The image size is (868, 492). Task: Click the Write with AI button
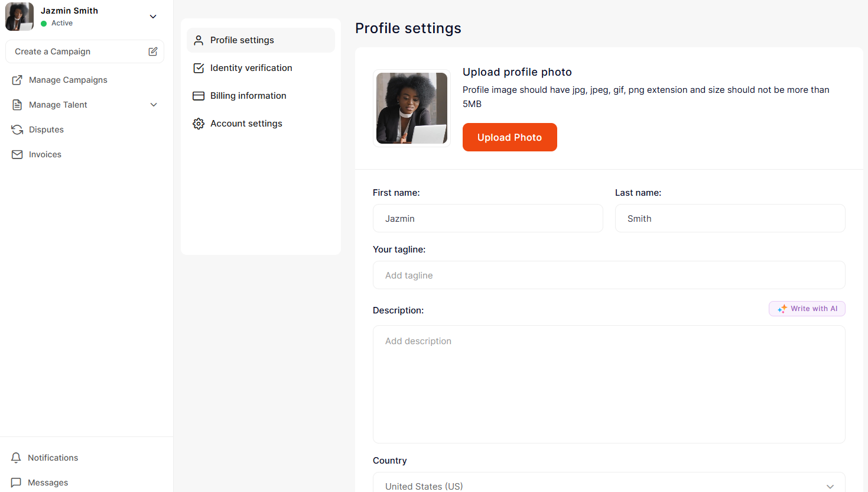tap(807, 309)
